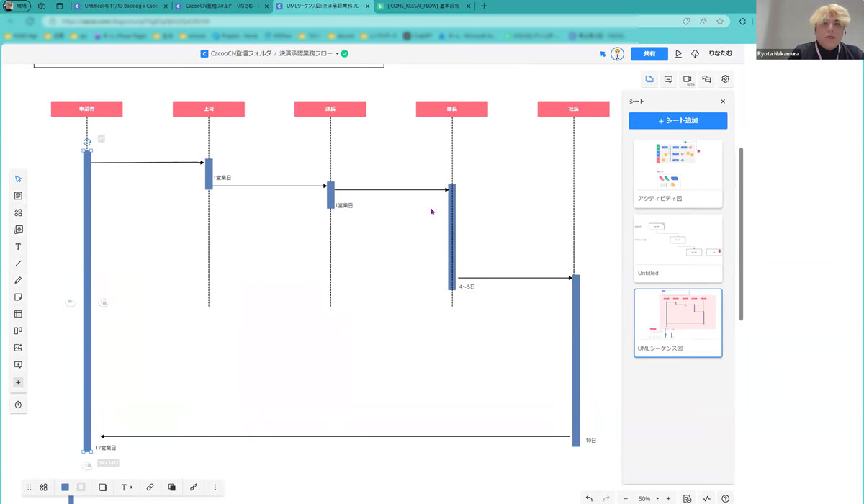Click the Undo arrow
The width and height of the screenshot is (864, 504).
pyautogui.click(x=589, y=498)
